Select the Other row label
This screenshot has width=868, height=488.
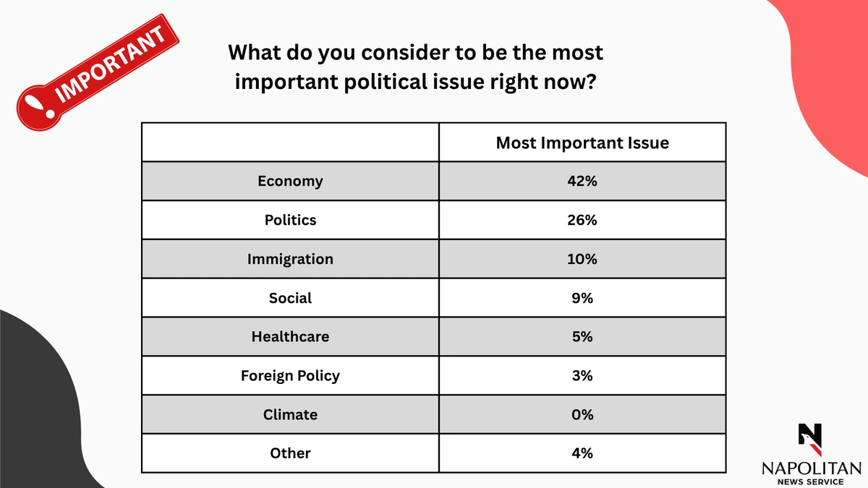click(290, 453)
